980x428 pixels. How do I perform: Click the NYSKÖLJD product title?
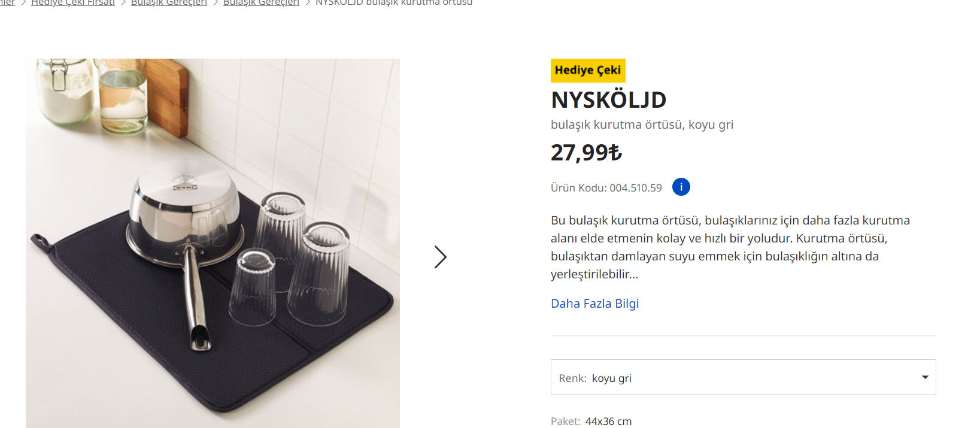click(608, 100)
